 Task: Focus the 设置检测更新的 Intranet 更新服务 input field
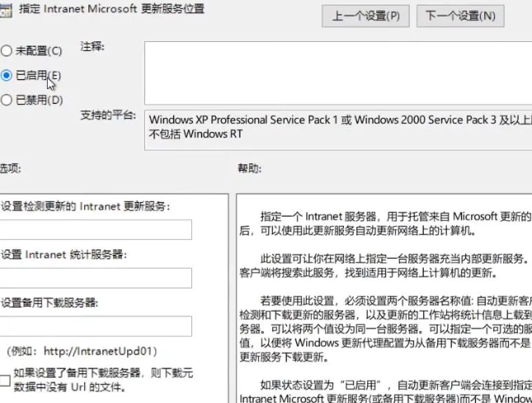pyautogui.click(x=97, y=230)
